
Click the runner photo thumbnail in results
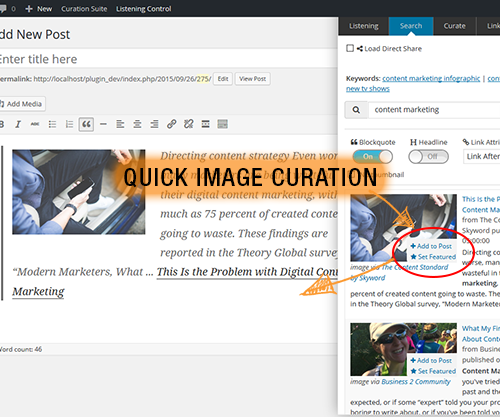[x=403, y=349]
